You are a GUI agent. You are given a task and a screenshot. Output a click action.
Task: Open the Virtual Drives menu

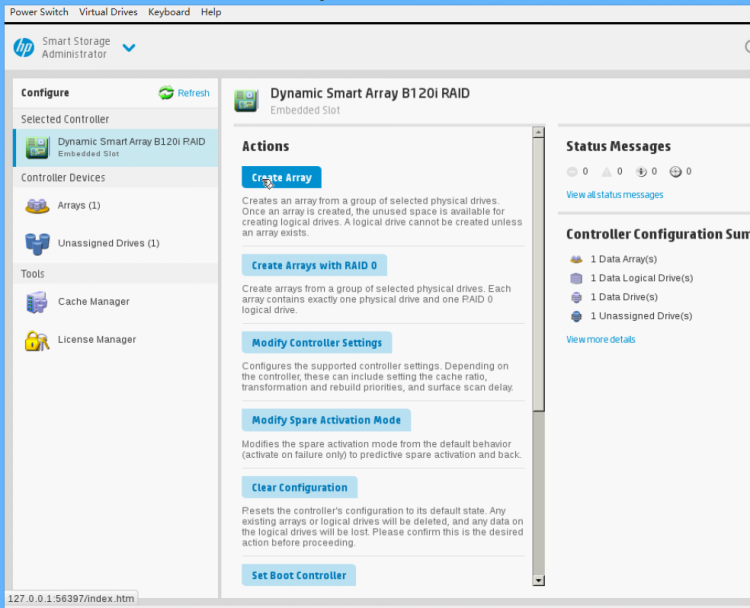pyautogui.click(x=108, y=12)
